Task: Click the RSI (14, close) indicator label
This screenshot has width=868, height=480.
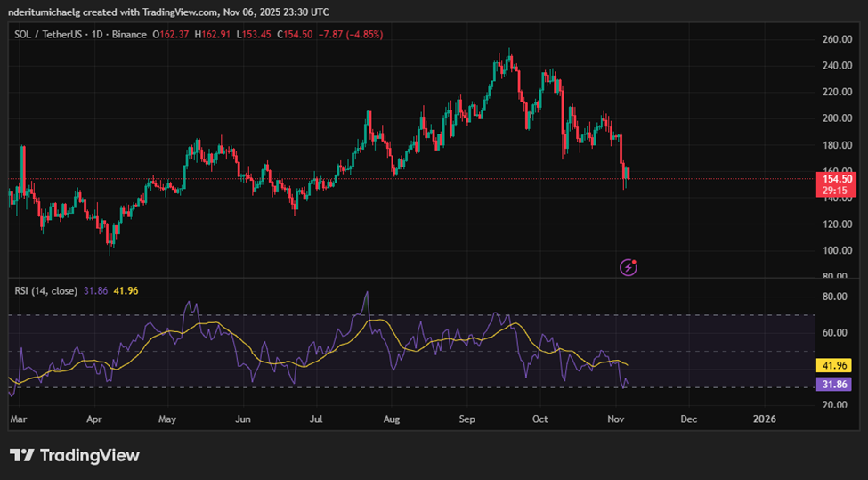Action: point(45,290)
